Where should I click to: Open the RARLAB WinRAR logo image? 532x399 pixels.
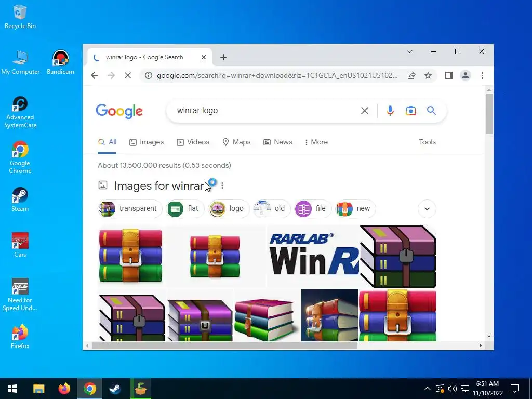pyautogui.click(x=313, y=257)
